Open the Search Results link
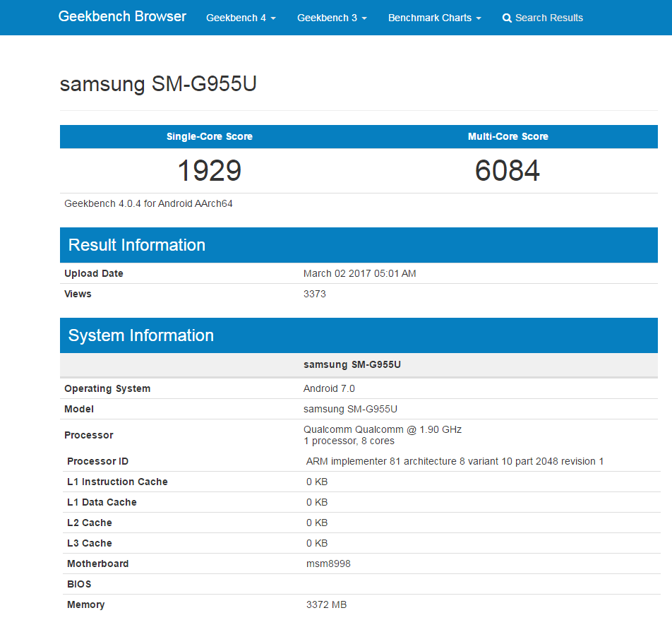Image resolution: width=672 pixels, height=620 pixels. (x=543, y=18)
